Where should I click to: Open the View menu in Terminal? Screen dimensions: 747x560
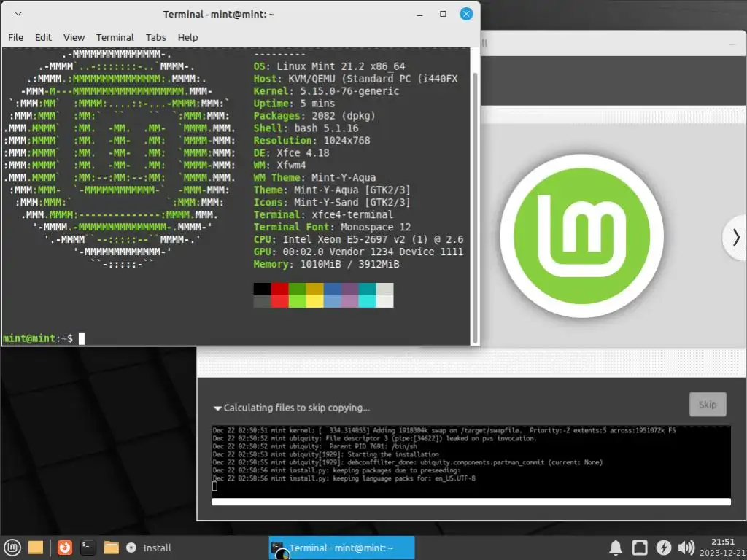coord(74,37)
